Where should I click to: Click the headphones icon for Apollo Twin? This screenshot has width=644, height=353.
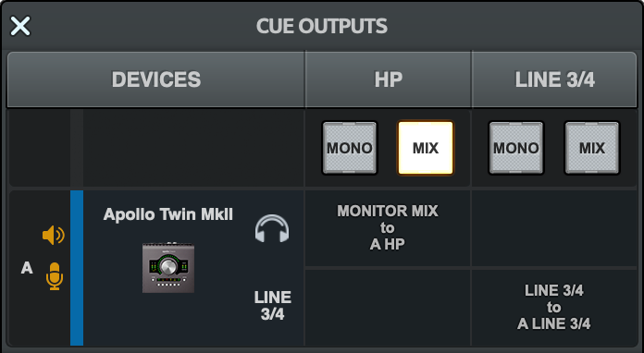coord(272,229)
